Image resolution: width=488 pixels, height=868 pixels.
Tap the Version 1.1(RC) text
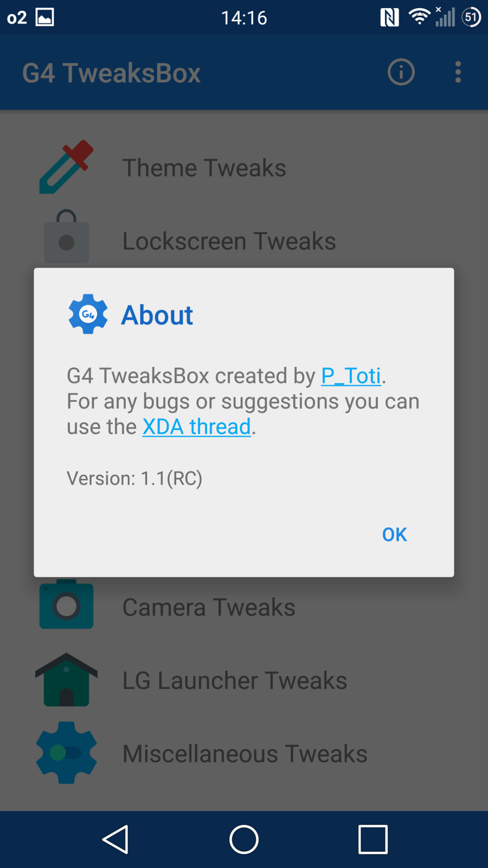[x=134, y=478]
